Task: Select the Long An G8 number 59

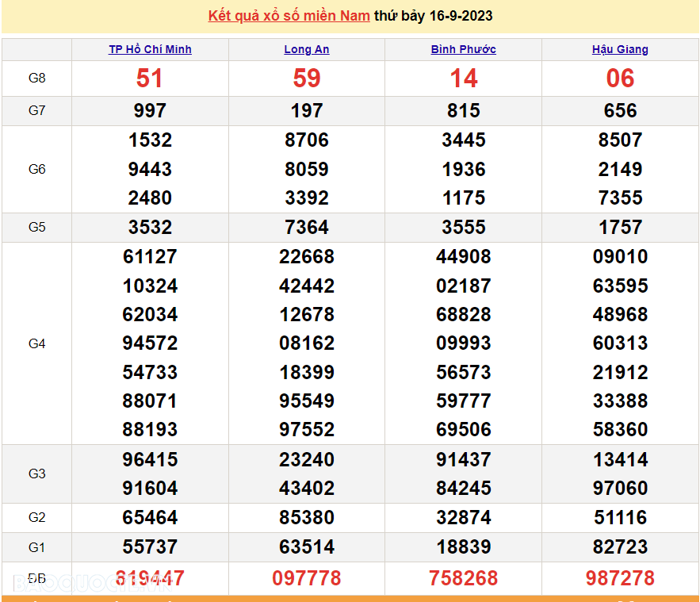Action: coord(307,78)
